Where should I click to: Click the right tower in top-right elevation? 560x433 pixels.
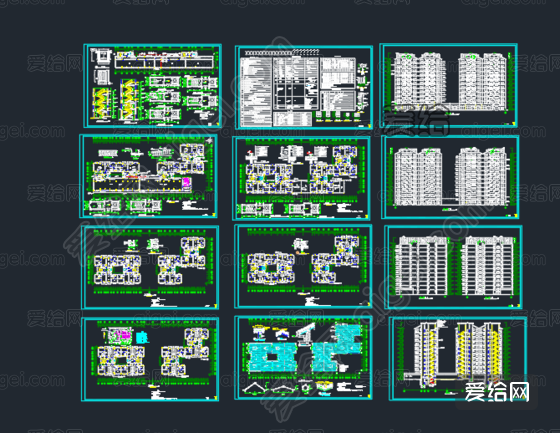click(x=482, y=81)
